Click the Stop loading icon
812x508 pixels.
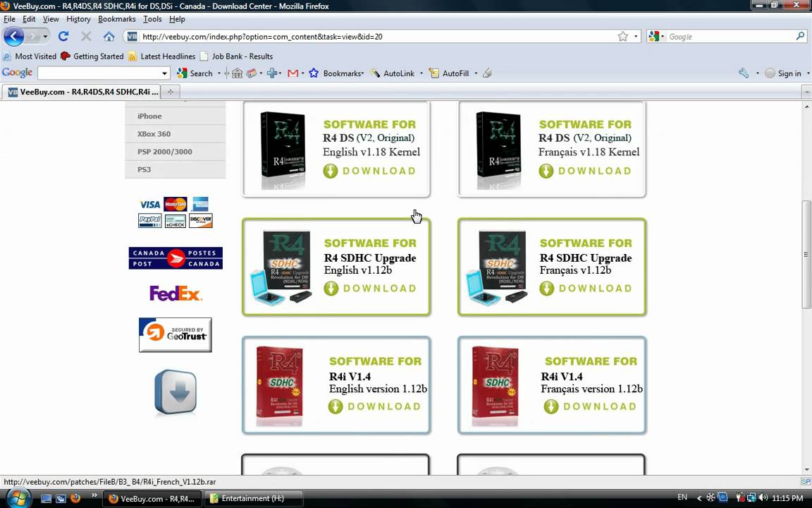tap(86, 36)
